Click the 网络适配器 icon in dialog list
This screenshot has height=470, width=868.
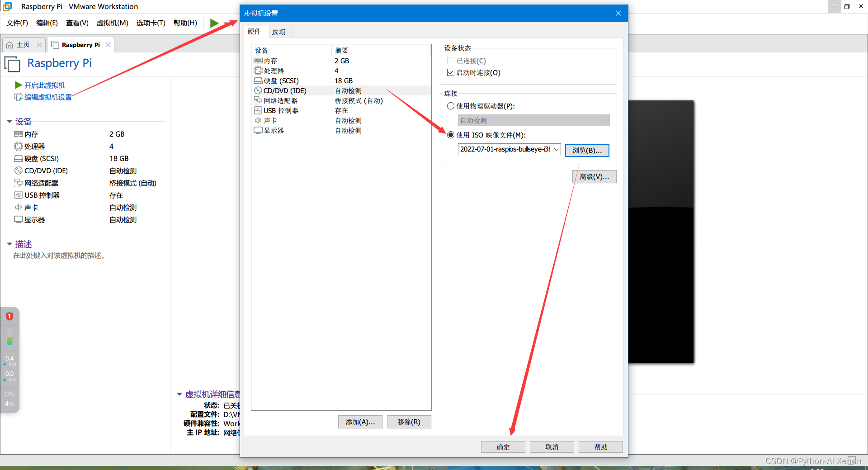pyautogui.click(x=258, y=100)
